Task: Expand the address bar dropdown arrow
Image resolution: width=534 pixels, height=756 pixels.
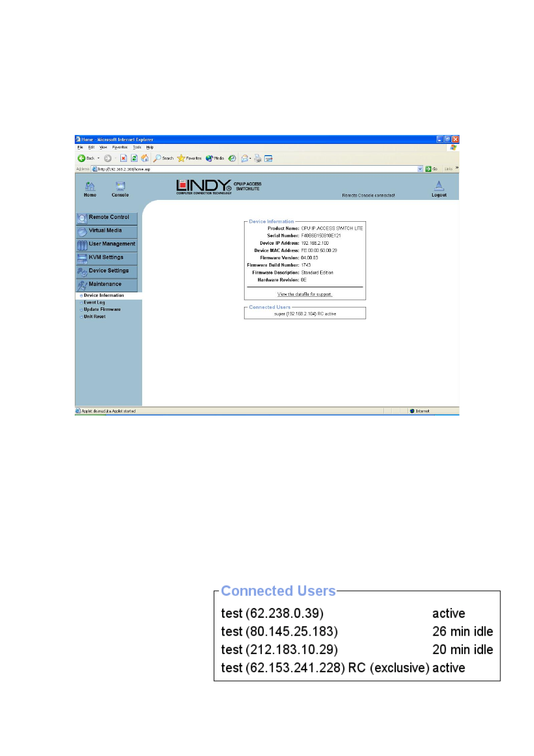Action: pos(420,169)
